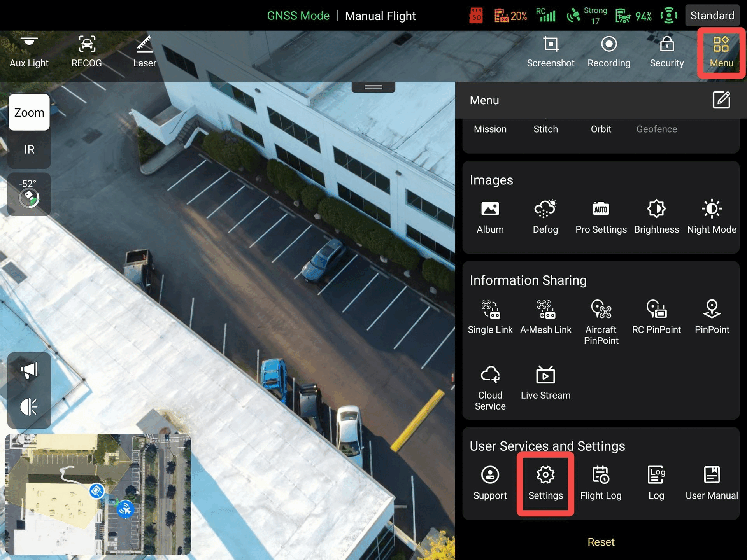The height and width of the screenshot is (560, 747).
Task: Edit the Menu layout with pencil icon
Action: tap(721, 100)
